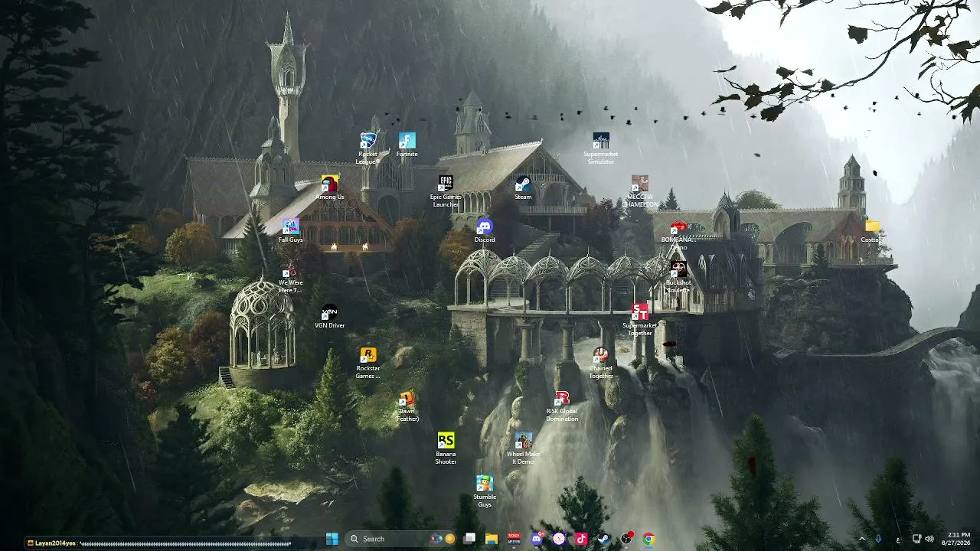Open the volume control in system tray

(x=929, y=539)
